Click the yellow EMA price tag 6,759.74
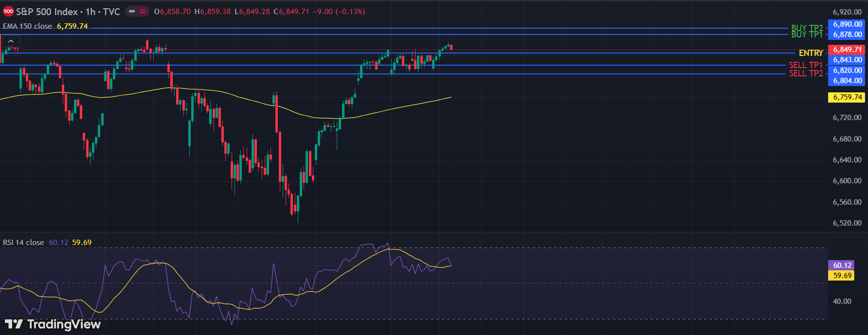Screen dimensions: 868x335 click(847, 97)
